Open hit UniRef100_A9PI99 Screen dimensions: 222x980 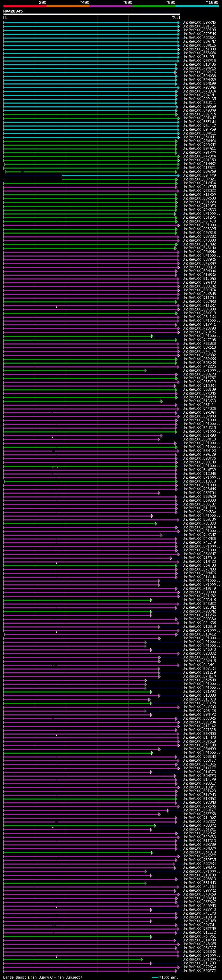pyautogui.click(x=199, y=30)
